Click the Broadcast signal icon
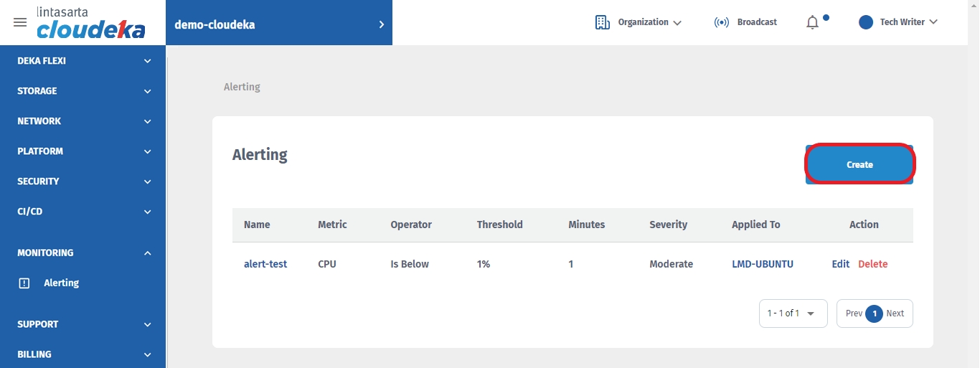The image size is (980, 368). click(721, 22)
